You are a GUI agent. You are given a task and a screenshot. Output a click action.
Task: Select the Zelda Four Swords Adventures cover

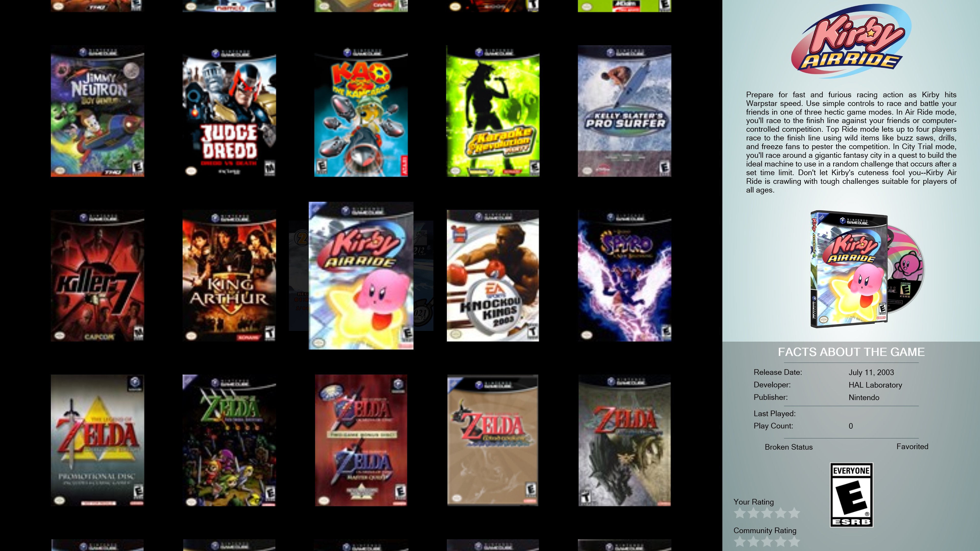pyautogui.click(x=229, y=440)
